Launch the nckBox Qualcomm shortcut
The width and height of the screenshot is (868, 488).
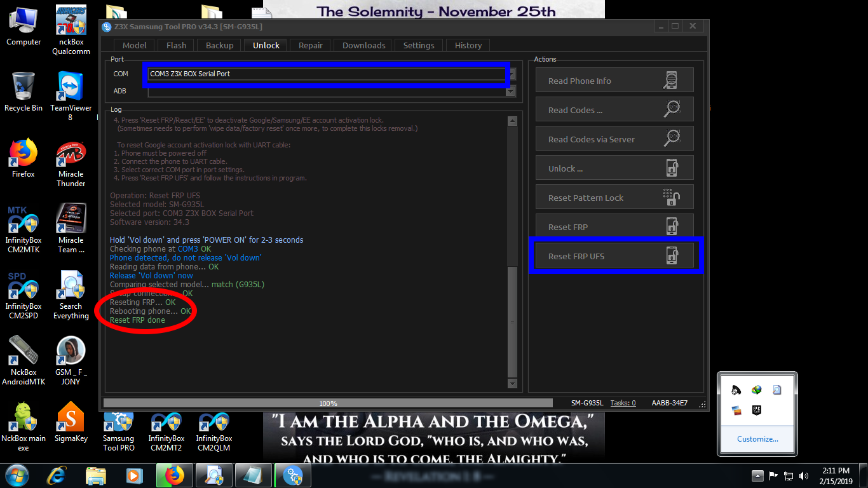click(x=71, y=30)
